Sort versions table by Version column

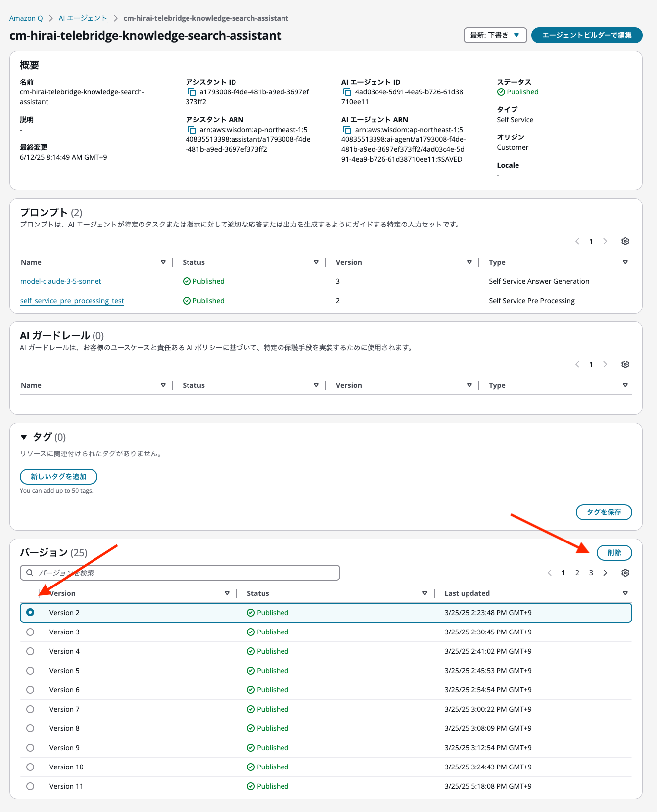click(227, 593)
